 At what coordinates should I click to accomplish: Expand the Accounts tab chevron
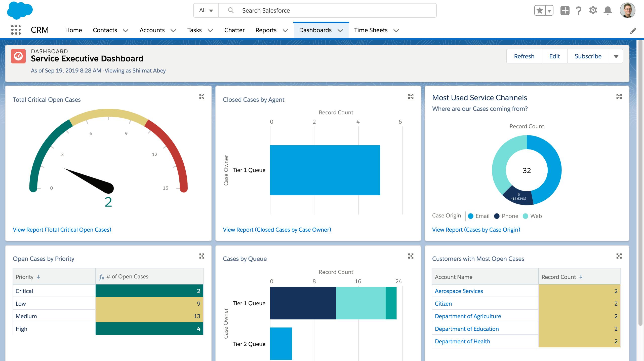coord(173,30)
